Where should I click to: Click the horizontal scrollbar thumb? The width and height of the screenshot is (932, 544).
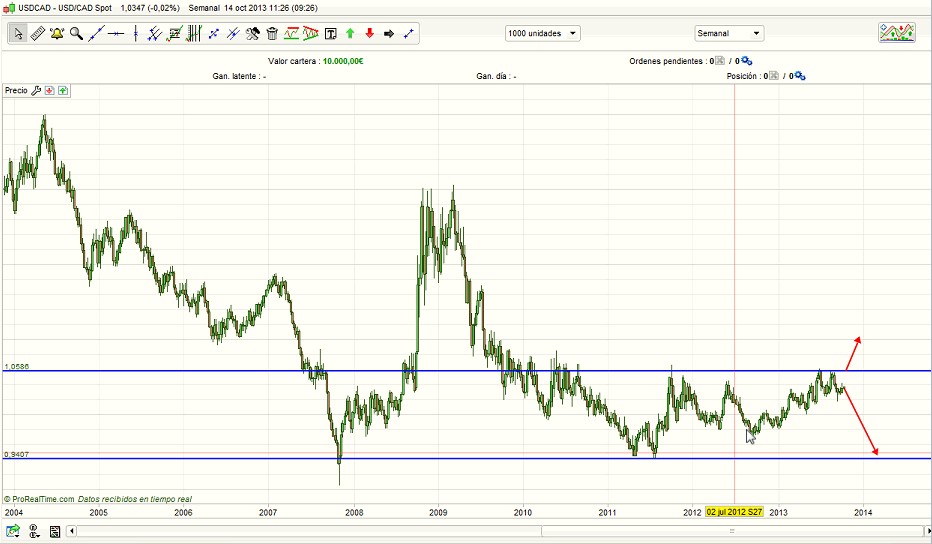(732, 531)
